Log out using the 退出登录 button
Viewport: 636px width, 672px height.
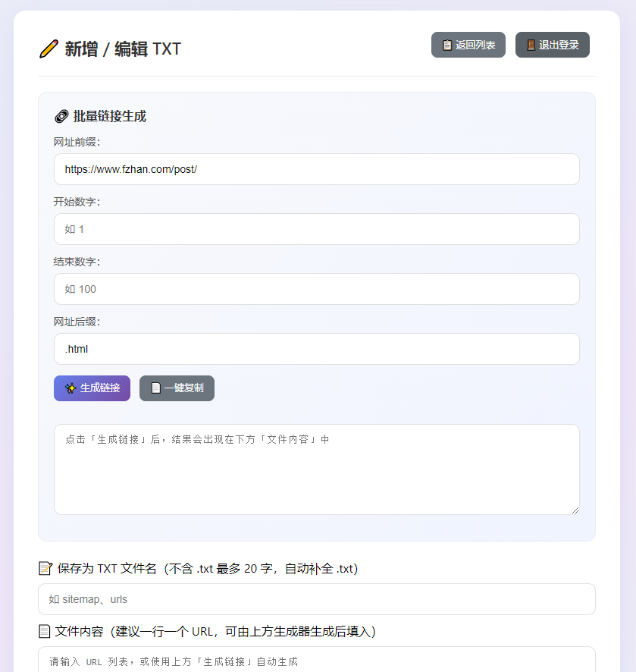point(552,45)
